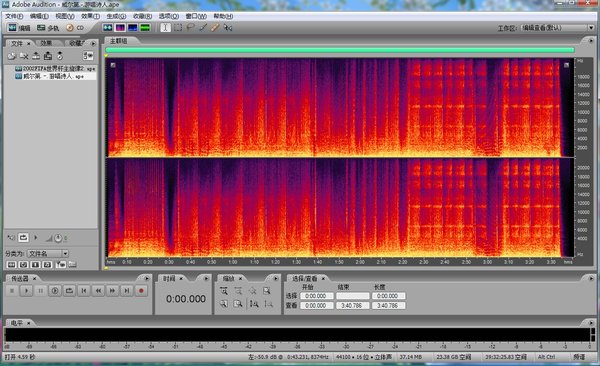
Task: Show the spectral phase display
Action: coord(145,28)
